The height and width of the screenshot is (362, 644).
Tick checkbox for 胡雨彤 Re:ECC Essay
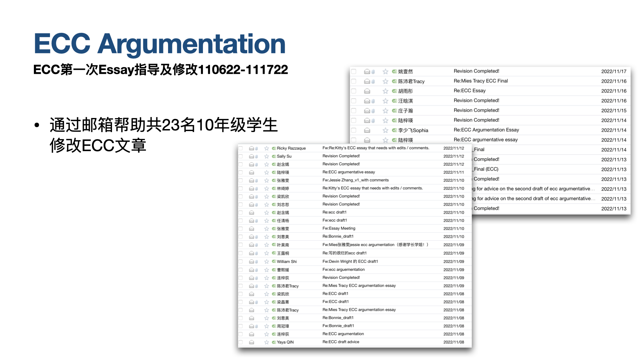click(x=354, y=91)
